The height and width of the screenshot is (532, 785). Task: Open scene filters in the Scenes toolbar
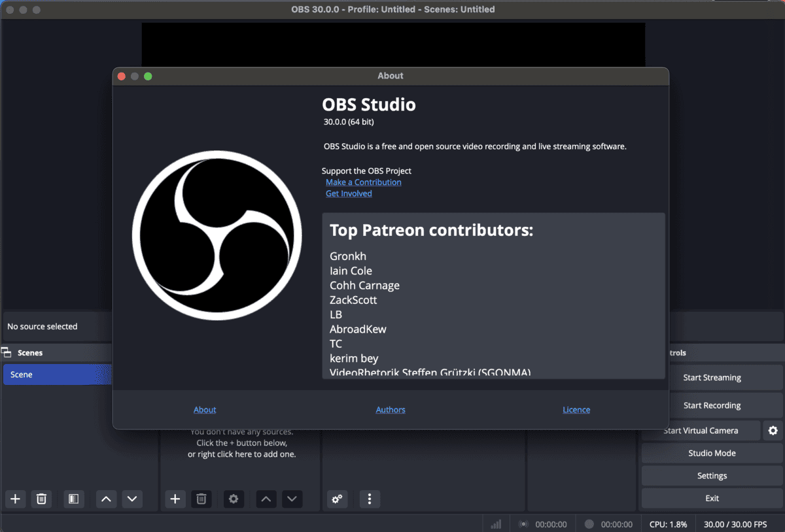click(73, 499)
